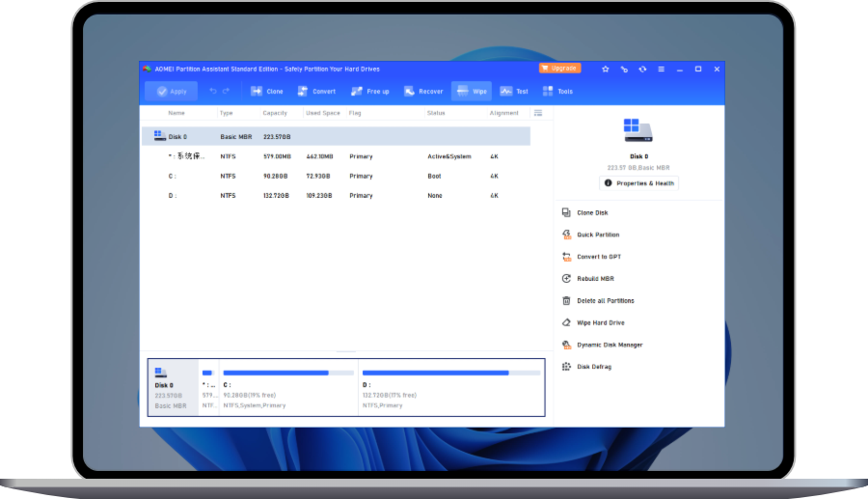Viewport: 868px width, 499px height.
Task: Select the system reserved block in disk map
Action: [208, 388]
